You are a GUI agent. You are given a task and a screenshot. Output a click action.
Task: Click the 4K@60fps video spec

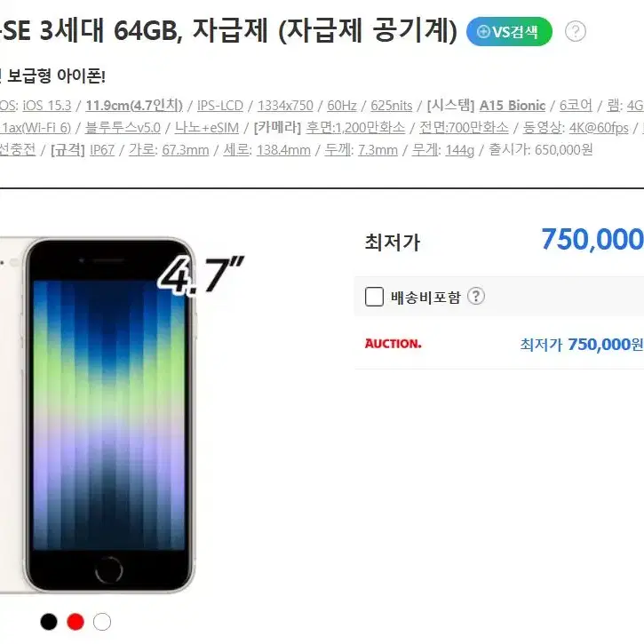pos(599,128)
